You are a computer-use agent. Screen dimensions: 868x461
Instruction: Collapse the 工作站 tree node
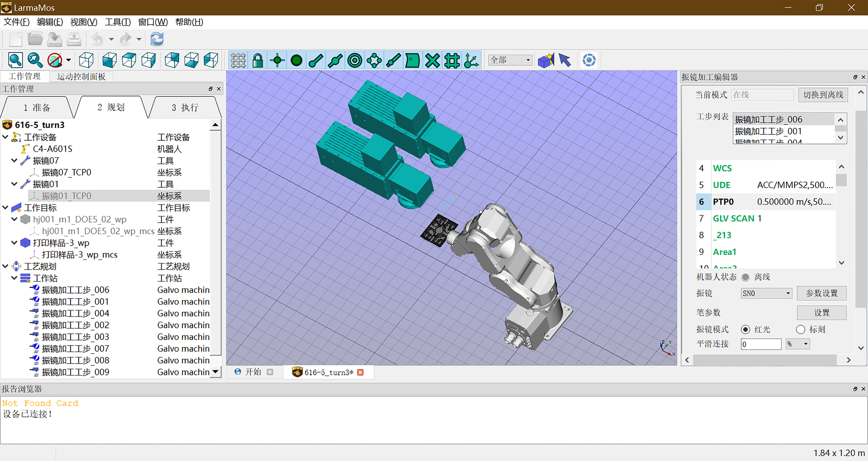click(x=14, y=278)
